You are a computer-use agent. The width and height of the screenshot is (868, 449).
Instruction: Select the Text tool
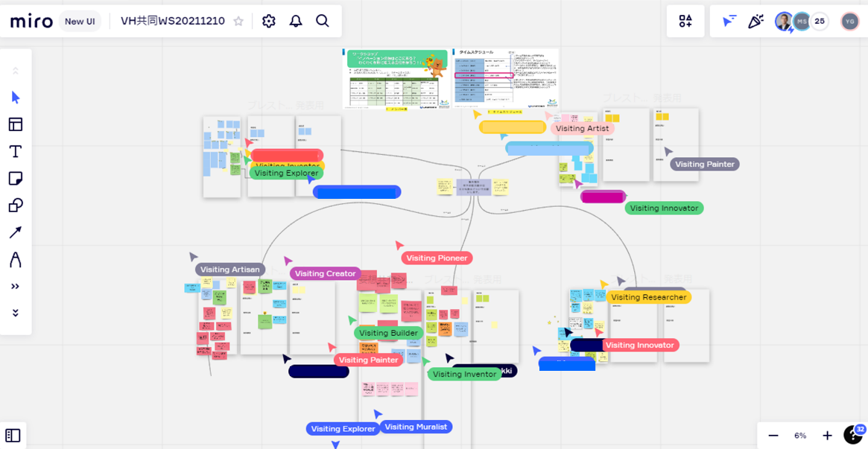16,152
